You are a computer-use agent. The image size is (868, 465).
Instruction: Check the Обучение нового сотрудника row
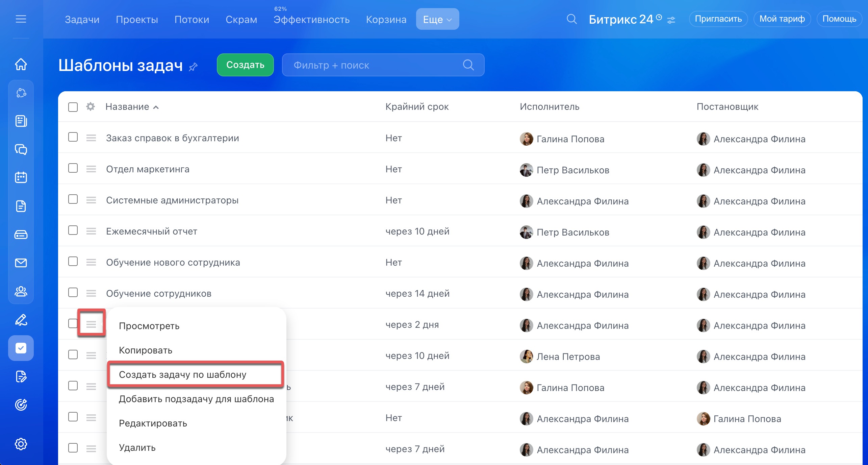[73, 262]
